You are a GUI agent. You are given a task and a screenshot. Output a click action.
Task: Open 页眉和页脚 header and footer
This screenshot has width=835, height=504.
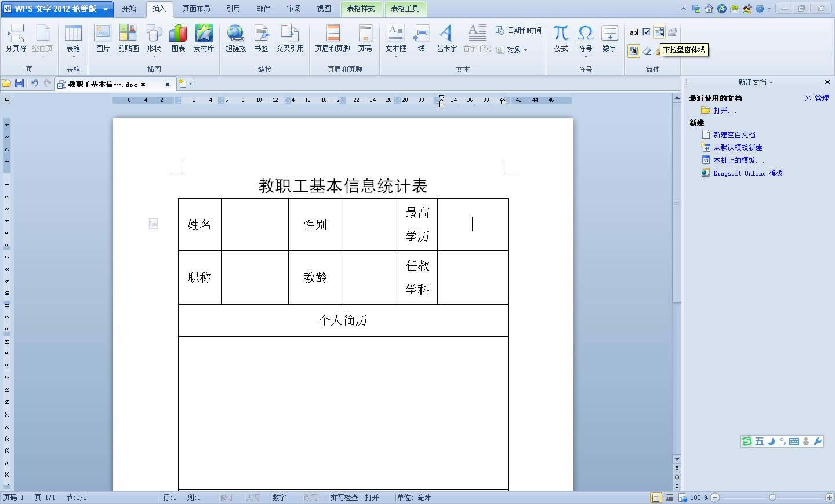click(332, 39)
